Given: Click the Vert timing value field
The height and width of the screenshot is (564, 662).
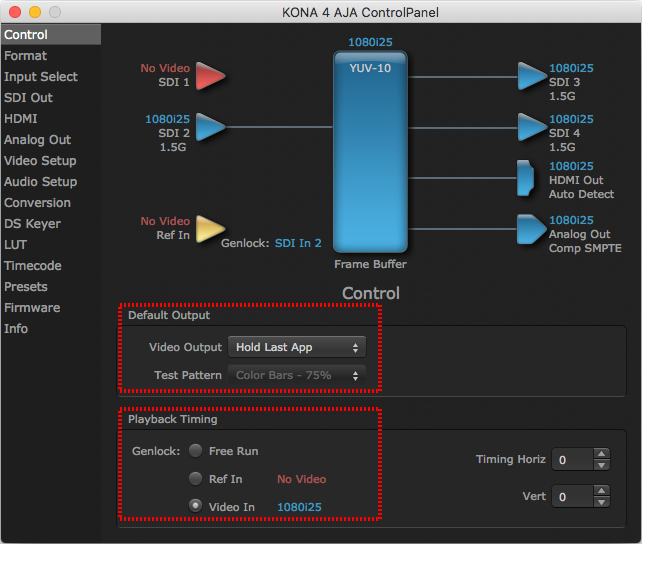Looking at the screenshot, I should [573, 496].
